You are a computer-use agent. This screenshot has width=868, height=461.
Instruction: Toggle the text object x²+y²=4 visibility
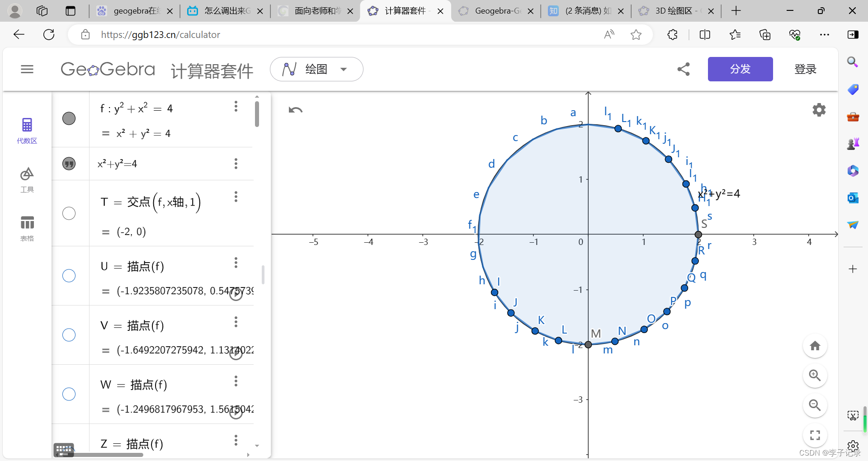tap(69, 164)
